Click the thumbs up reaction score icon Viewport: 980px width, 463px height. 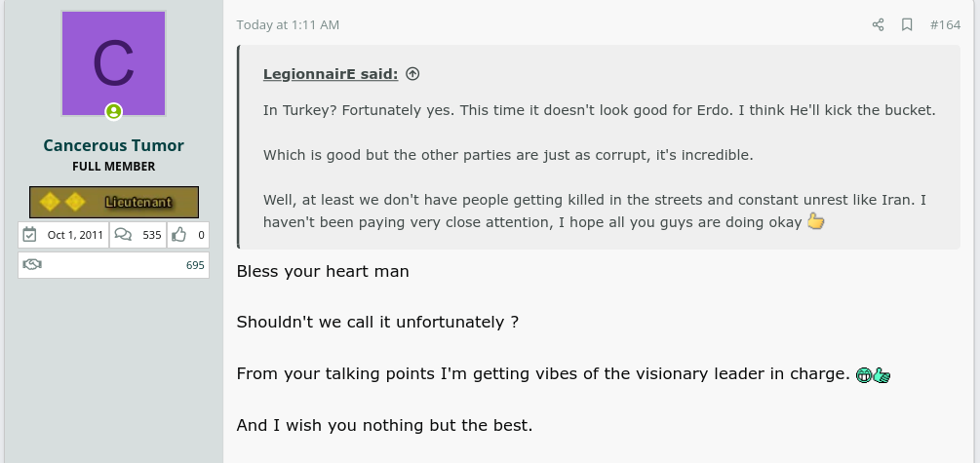[179, 235]
